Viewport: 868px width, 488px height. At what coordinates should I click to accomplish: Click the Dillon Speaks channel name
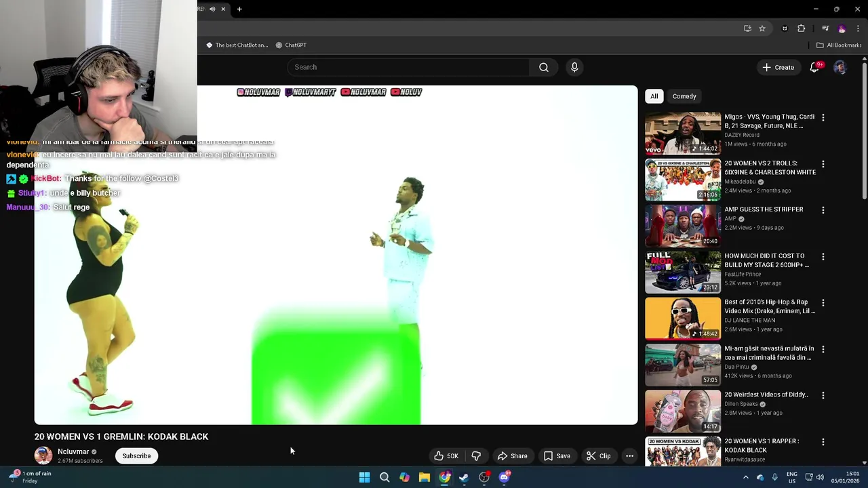(x=742, y=404)
